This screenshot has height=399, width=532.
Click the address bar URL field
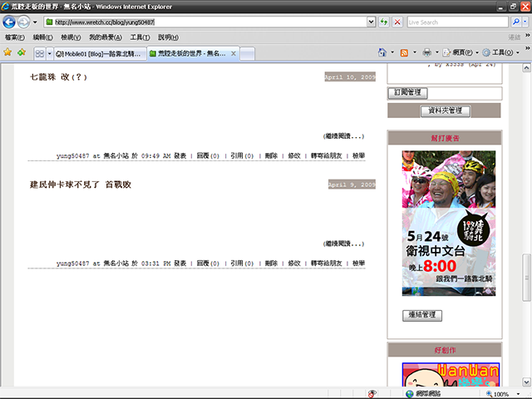[205, 22]
